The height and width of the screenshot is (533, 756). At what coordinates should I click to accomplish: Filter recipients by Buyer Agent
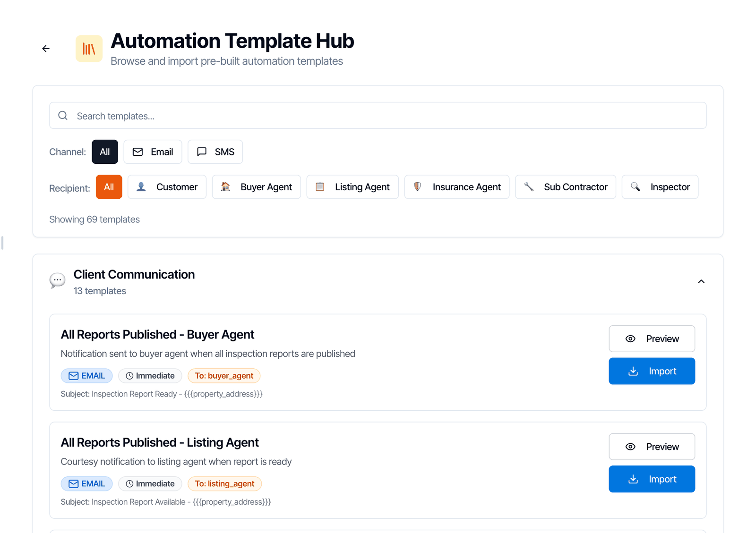click(256, 187)
